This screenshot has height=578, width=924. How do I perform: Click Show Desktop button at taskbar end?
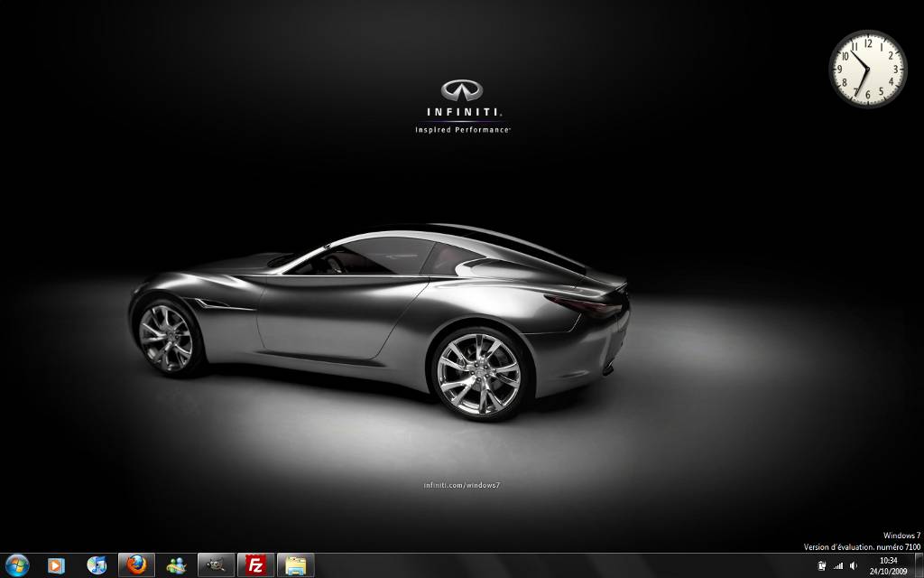tap(919, 565)
